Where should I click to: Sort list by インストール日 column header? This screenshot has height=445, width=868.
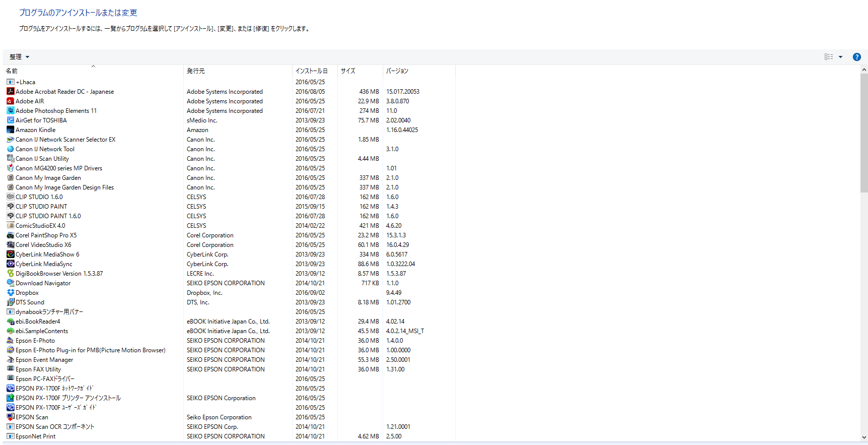coord(315,71)
